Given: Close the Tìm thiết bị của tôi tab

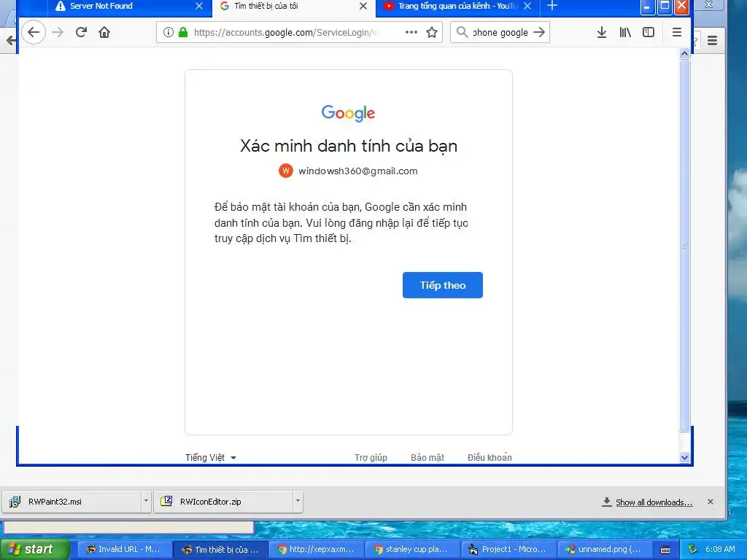Looking at the screenshot, I should tap(363, 6).
